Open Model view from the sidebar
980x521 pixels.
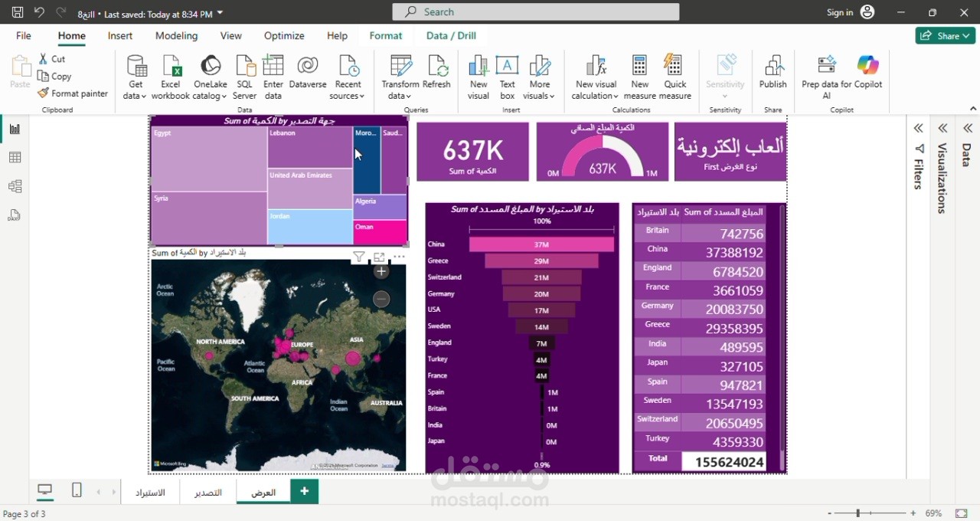point(14,186)
